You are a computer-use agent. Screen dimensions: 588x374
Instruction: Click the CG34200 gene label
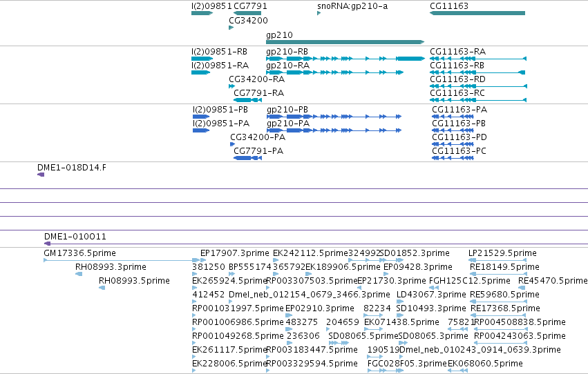pyautogui.click(x=248, y=20)
